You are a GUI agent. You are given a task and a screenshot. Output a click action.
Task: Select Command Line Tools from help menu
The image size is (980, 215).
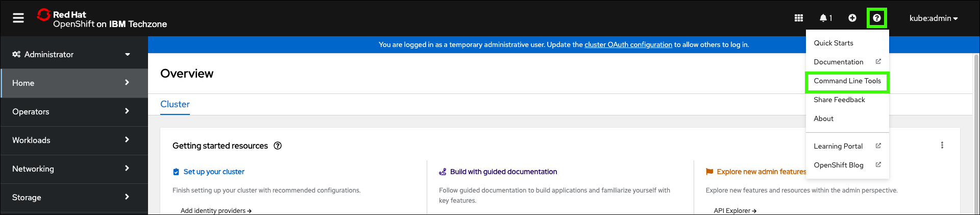[x=847, y=81]
